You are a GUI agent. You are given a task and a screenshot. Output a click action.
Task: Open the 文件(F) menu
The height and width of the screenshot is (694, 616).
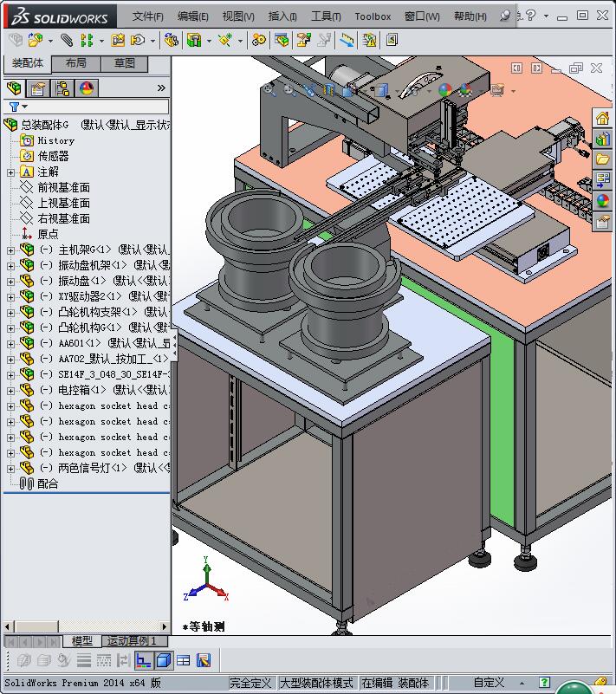click(x=148, y=16)
